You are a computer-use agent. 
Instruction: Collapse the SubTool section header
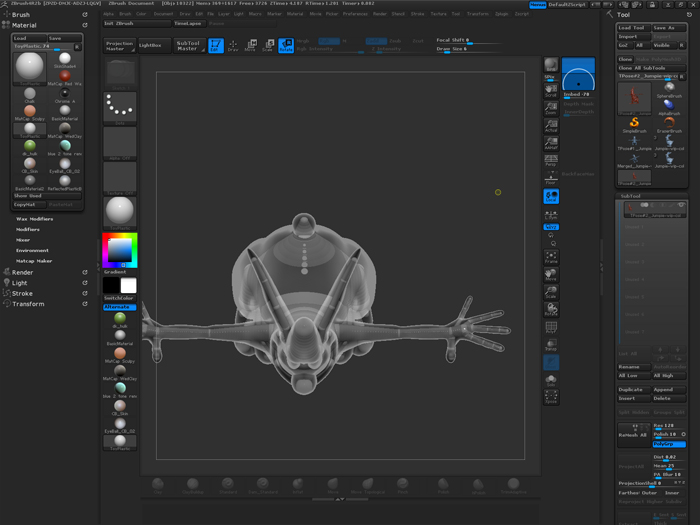tap(630, 196)
